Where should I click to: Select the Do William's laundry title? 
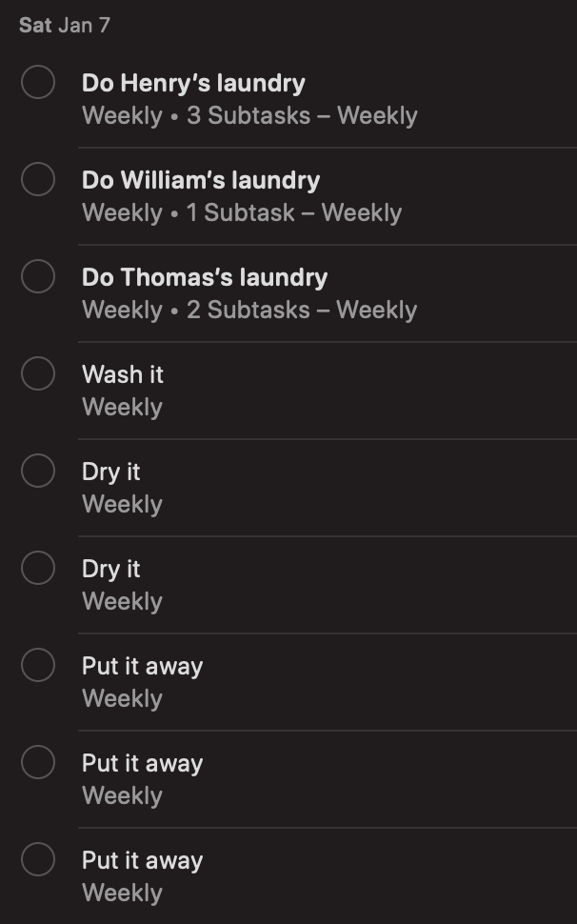(201, 180)
